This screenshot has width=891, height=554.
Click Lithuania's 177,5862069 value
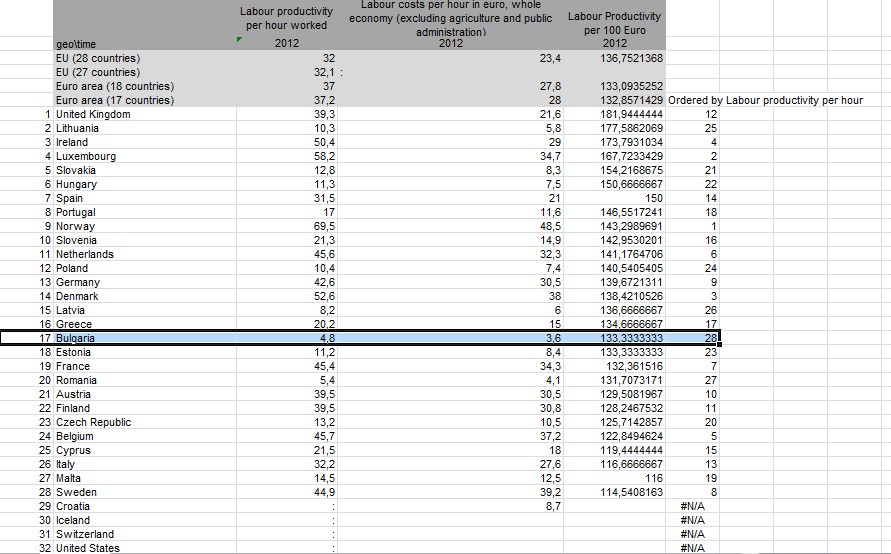(x=631, y=128)
